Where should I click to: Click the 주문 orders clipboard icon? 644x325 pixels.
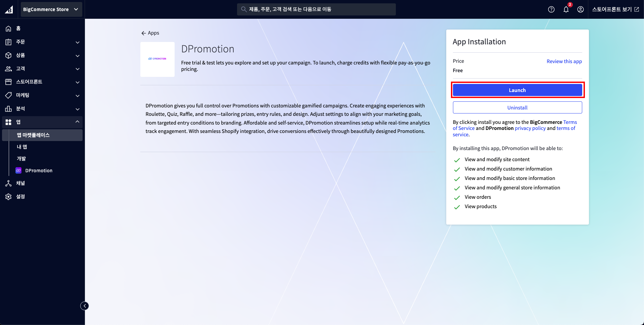point(8,42)
